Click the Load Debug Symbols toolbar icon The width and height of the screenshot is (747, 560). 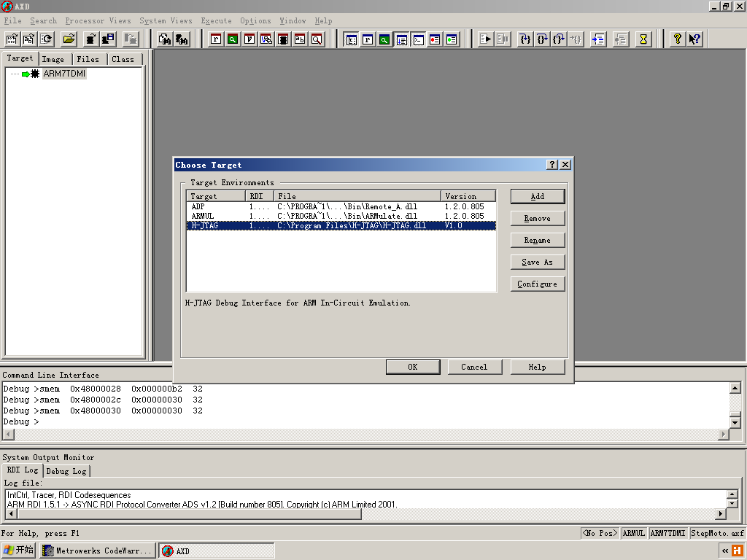point(29,39)
